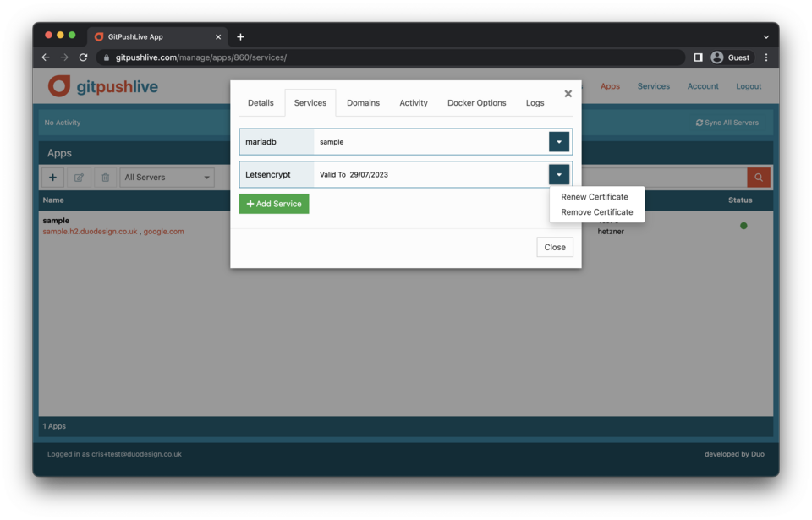Click the add app plus icon

[x=52, y=177]
